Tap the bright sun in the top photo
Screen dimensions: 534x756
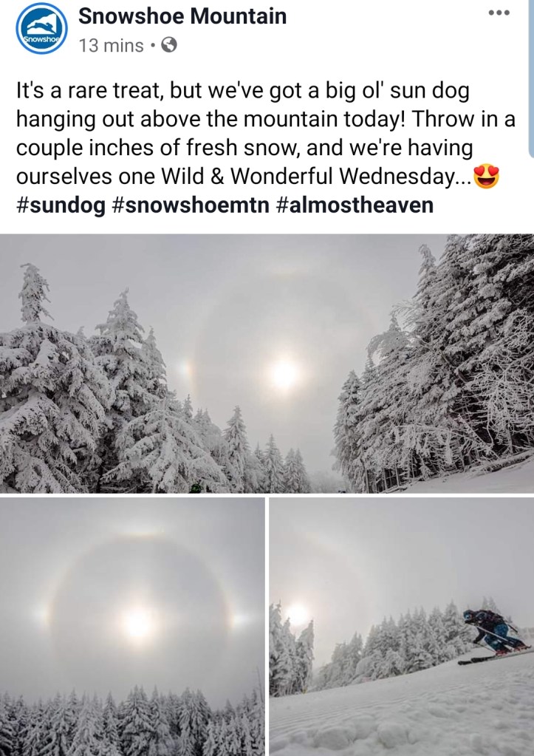pos(284,375)
